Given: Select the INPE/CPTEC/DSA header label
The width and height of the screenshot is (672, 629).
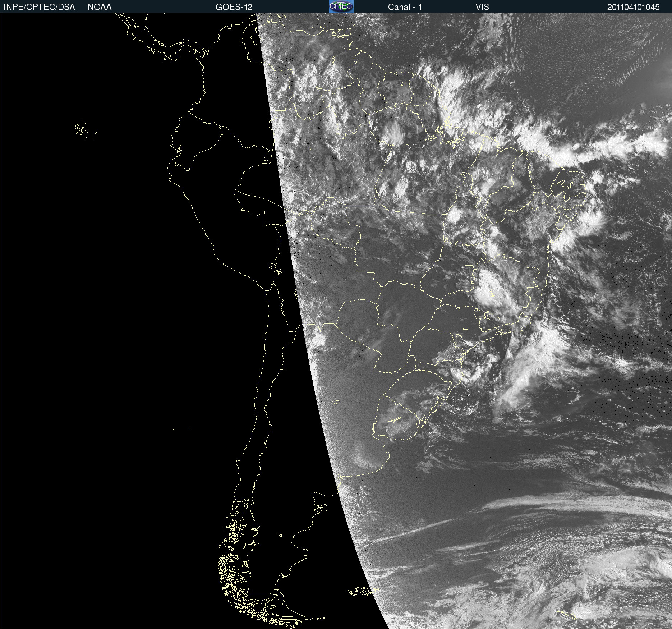Looking at the screenshot, I should 39,7.
